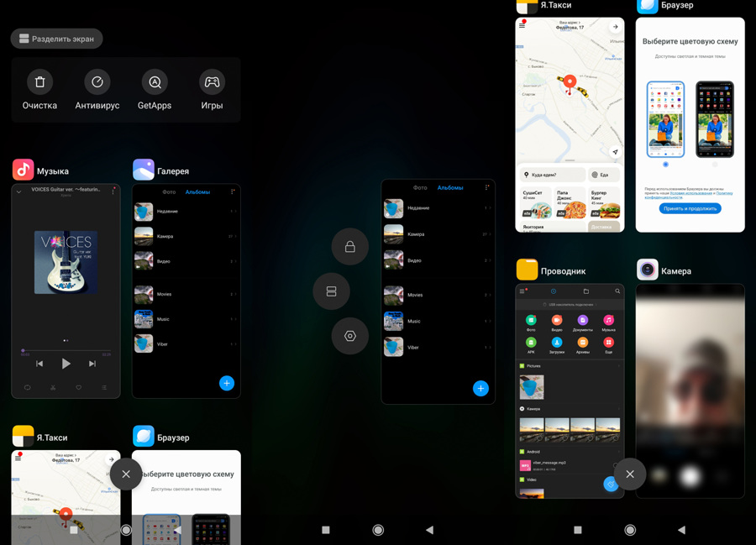Tap the VOICES guitar album cover
The width and height of the screenshot is (756, 545).
coord(66,262)
